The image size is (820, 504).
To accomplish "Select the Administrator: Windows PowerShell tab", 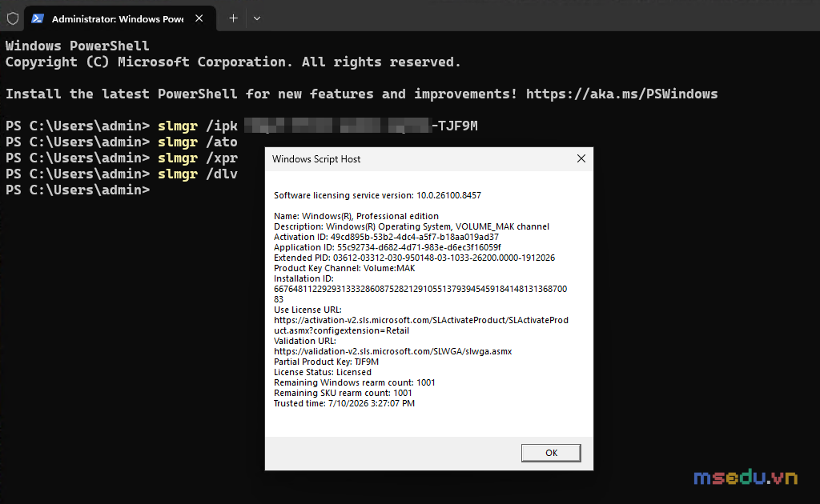I will [120, 19].
